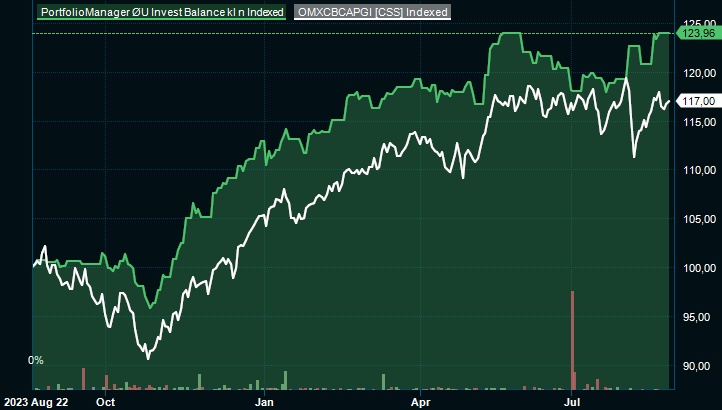Screen dimensions: 722x410
Task: Click the 105,00 price axis label
Action: tap(697, 219)
